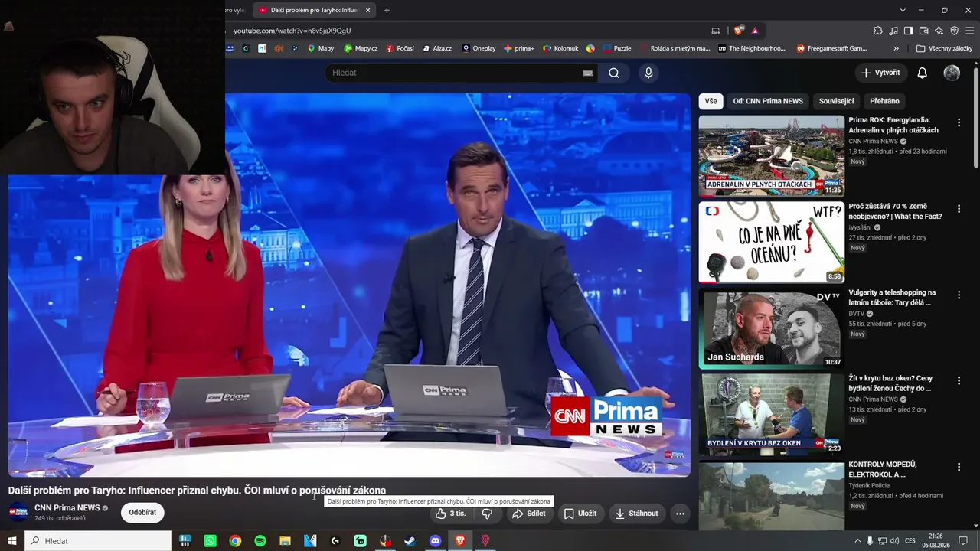980x551 pixels.
Task: Open the CNN Prima NEWS channel link
Action: coord(67,508)
